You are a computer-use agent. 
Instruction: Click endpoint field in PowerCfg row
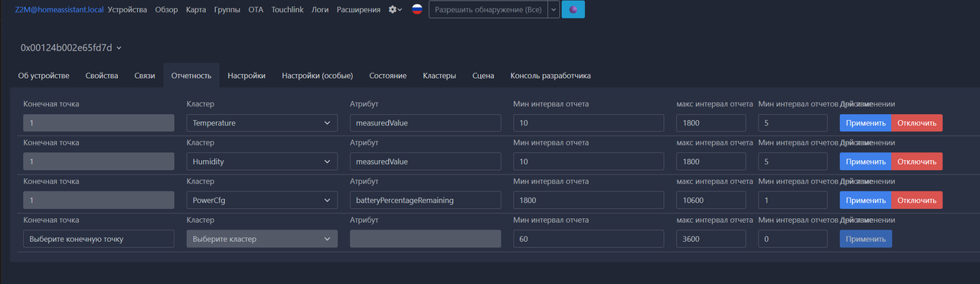click(99, 200)
